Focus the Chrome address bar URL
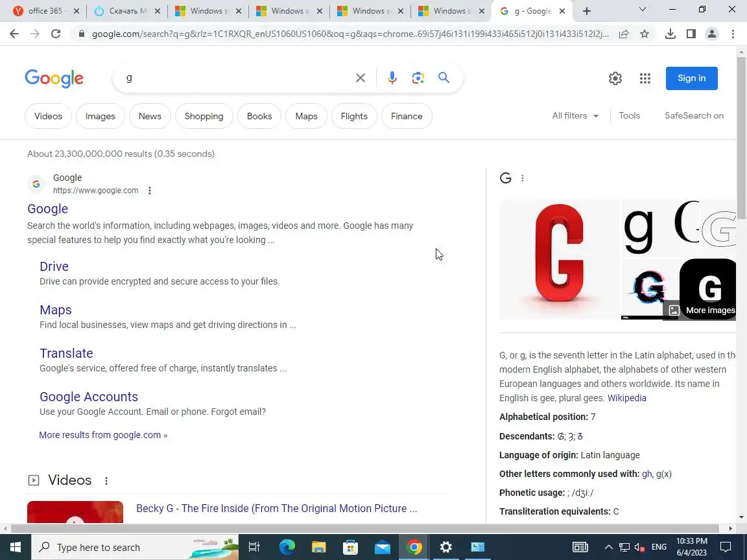The width and height of the screenshot is (747, 560). (350, 34)
